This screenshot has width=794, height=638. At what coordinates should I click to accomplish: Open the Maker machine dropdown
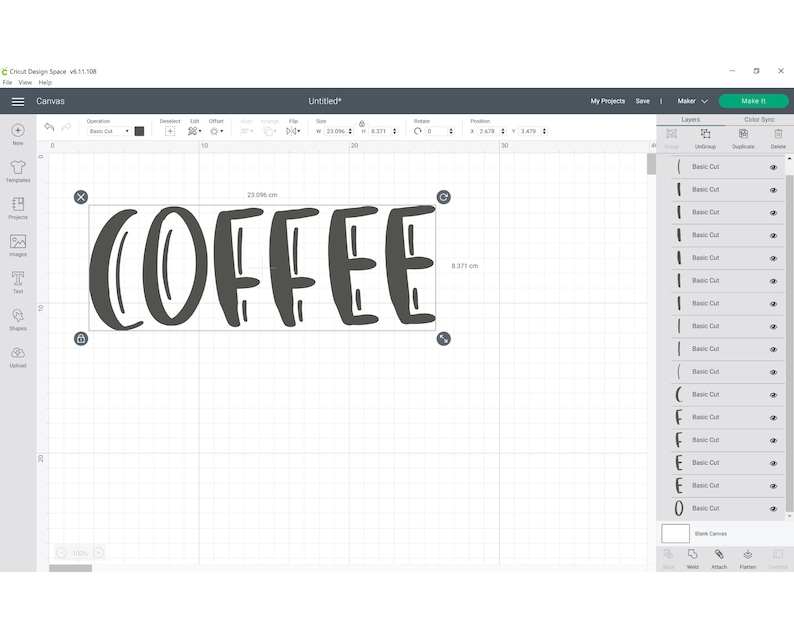tap(692, 101)
